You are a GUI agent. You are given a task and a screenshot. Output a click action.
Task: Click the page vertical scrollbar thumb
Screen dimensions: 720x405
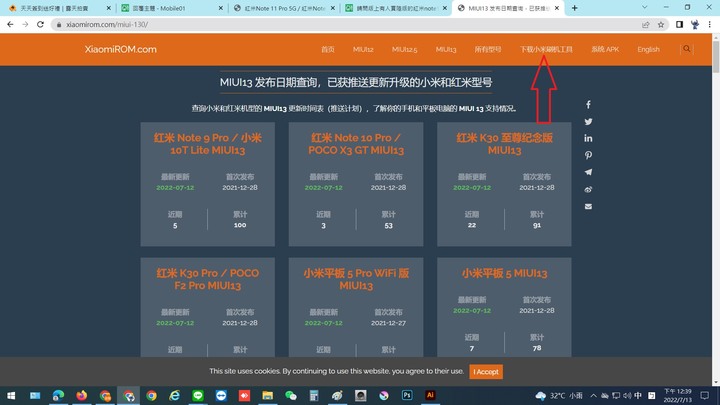click(x=716, y=57)
